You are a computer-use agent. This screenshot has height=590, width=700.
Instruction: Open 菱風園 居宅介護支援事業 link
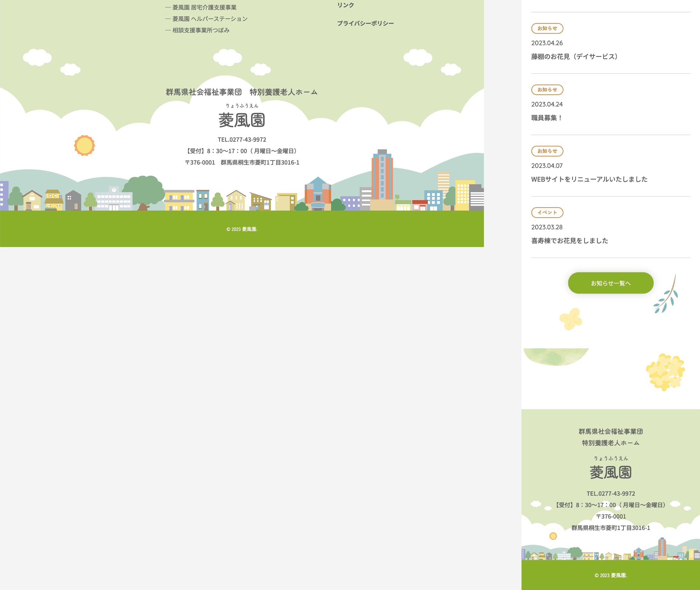tap(204, 7)
